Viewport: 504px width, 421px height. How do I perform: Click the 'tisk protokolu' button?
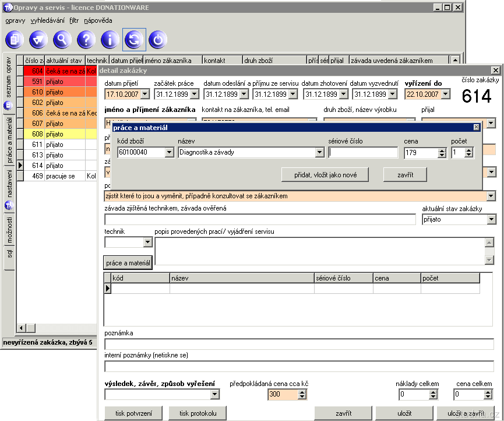[198, 413]
